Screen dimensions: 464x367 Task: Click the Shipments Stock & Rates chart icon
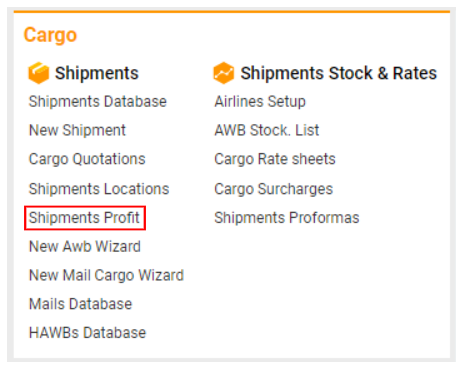(224, 73)
